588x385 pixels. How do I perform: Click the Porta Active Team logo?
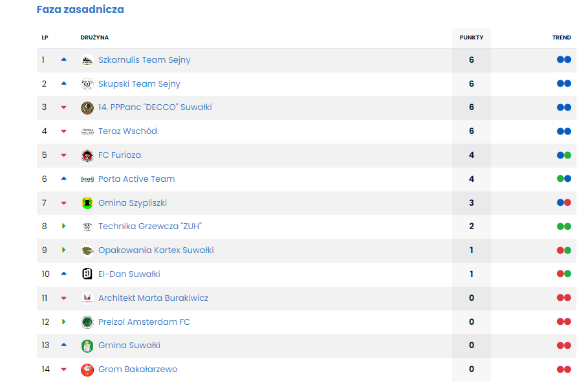click(x=87, y=179)
